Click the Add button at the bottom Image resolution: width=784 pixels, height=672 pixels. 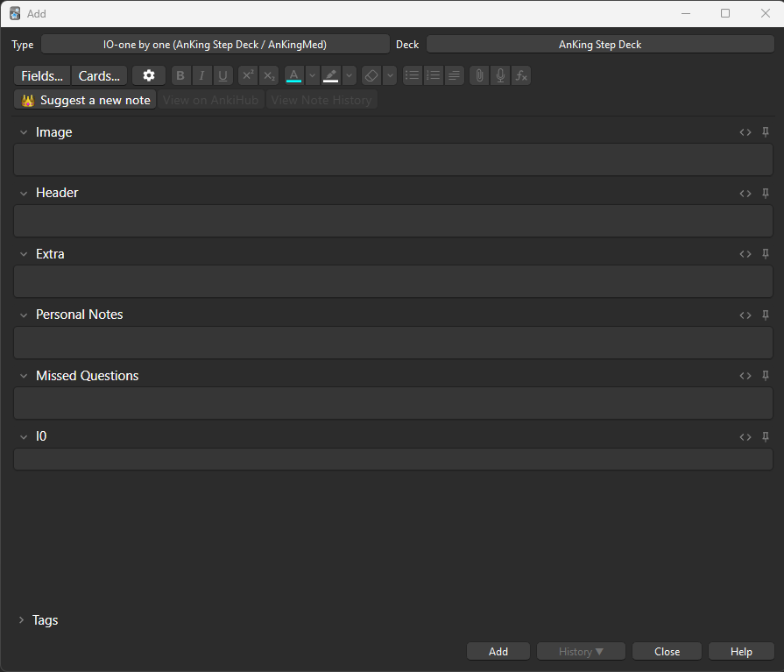(498, 652)
